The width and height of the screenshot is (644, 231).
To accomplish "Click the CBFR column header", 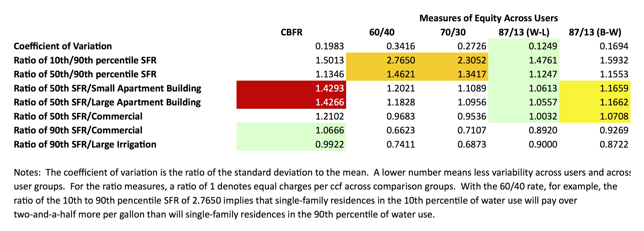I will [x=292, y=32].
